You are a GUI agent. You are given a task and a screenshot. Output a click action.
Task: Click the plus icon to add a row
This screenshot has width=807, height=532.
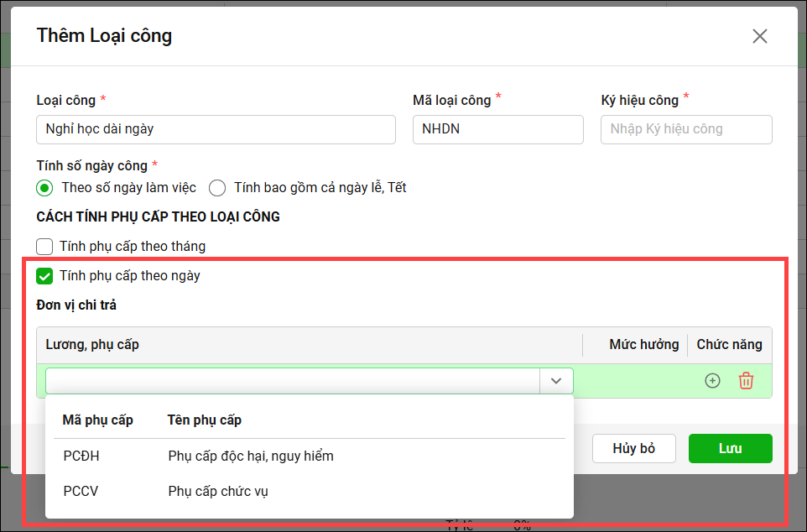[712, 381]
